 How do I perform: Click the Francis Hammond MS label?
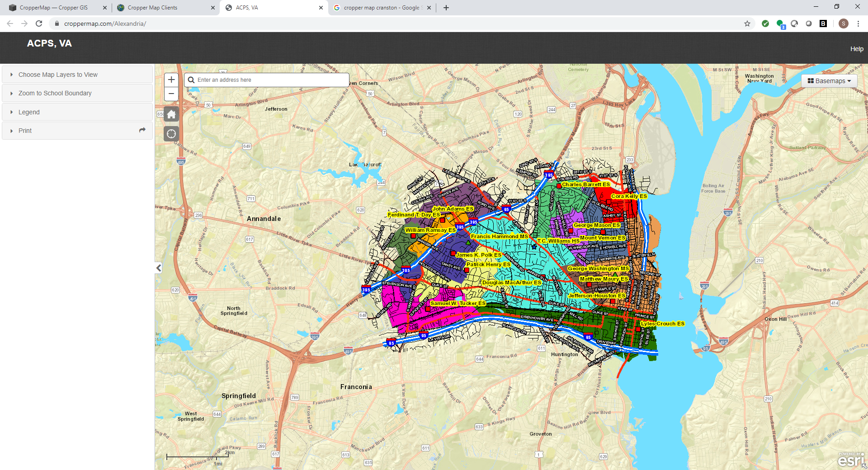tap(499, 236)
